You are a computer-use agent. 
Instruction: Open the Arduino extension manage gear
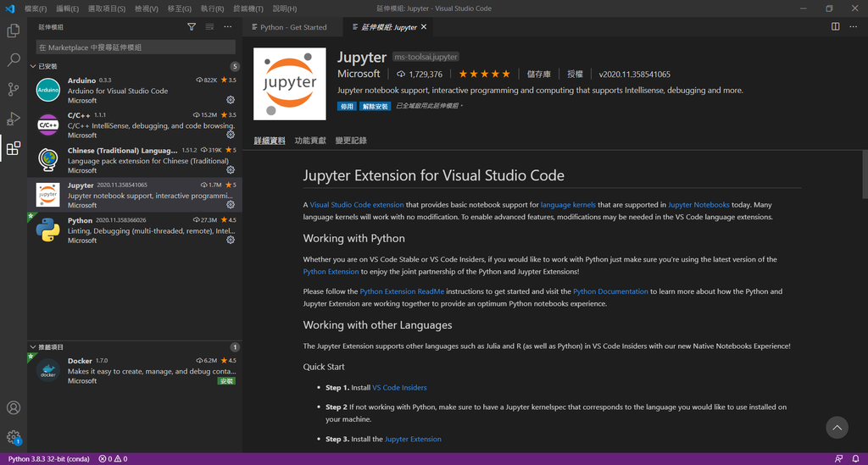(x=231, y=100)
